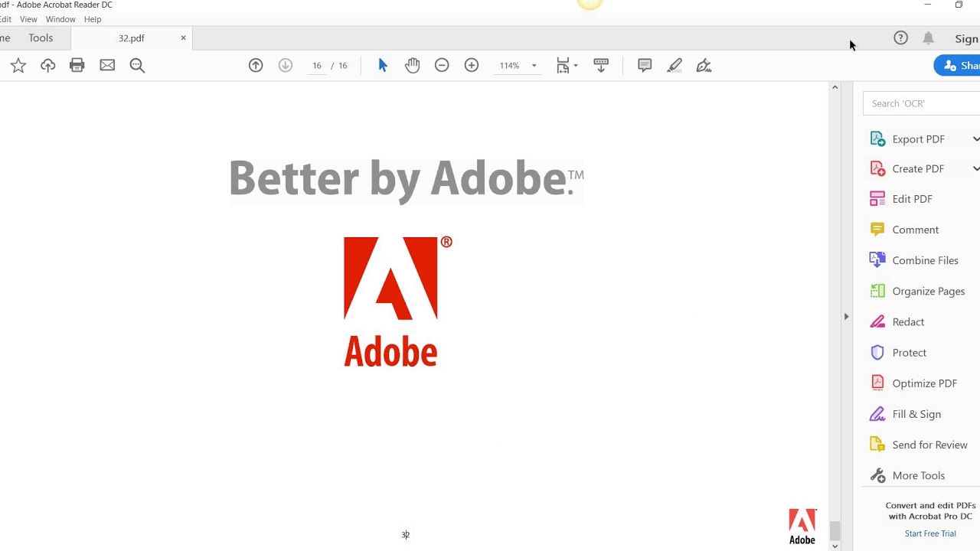Zoom in with plus icon
The image size is (980, 551).
(x=472, y=66)
